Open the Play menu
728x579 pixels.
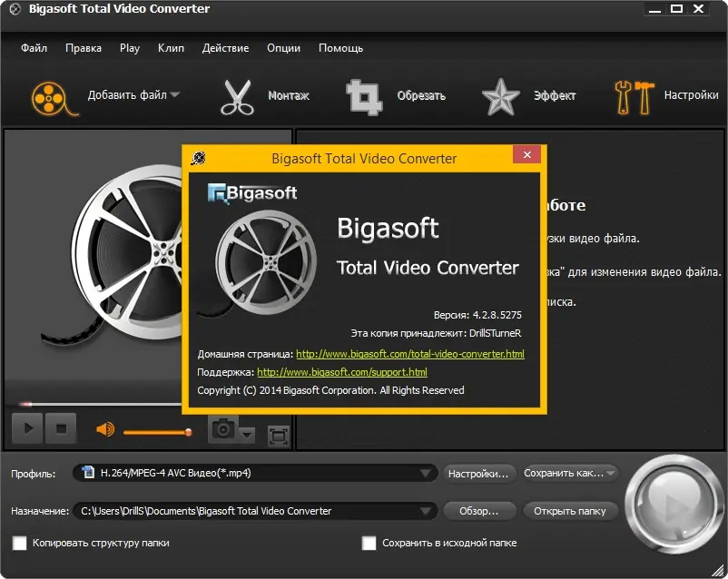click(130, 48)
